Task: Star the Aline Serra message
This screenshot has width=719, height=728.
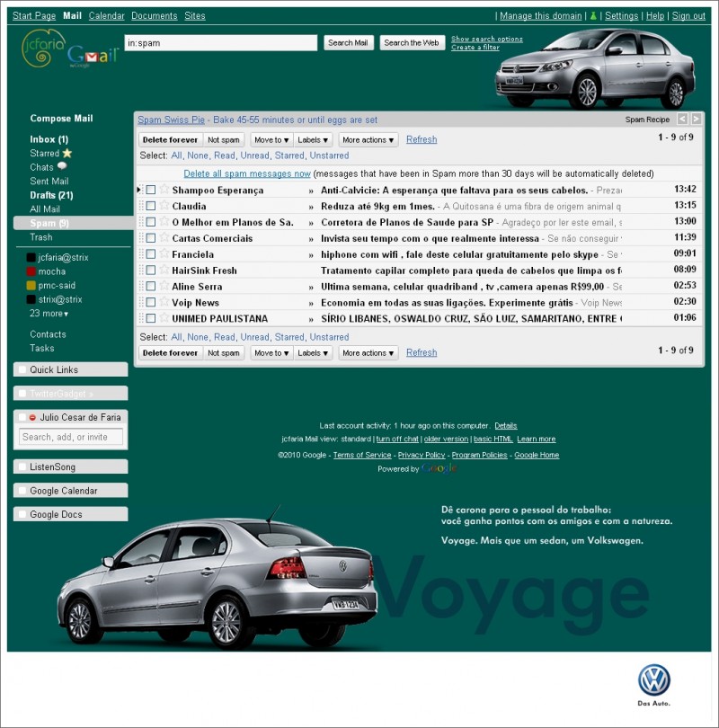Action: (164, 286)
